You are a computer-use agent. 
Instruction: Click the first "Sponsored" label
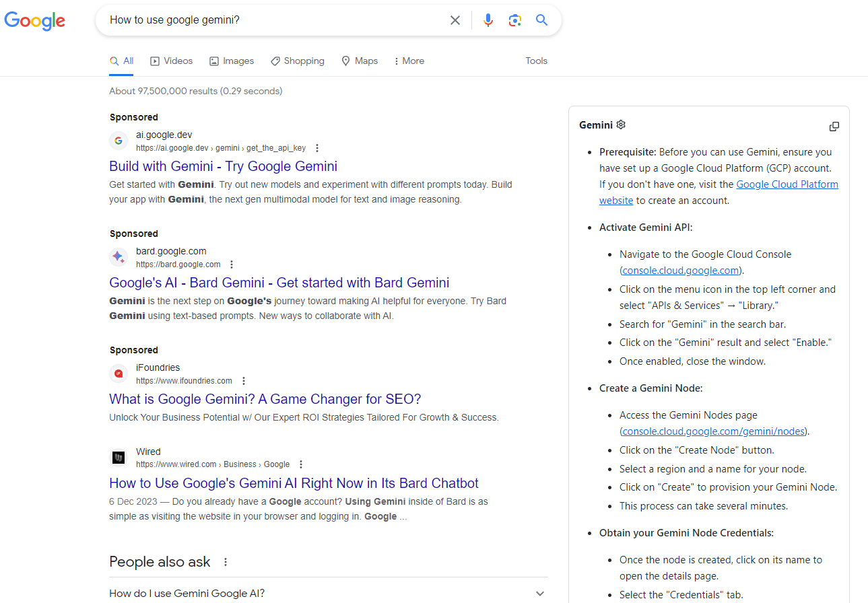(134, 117)
